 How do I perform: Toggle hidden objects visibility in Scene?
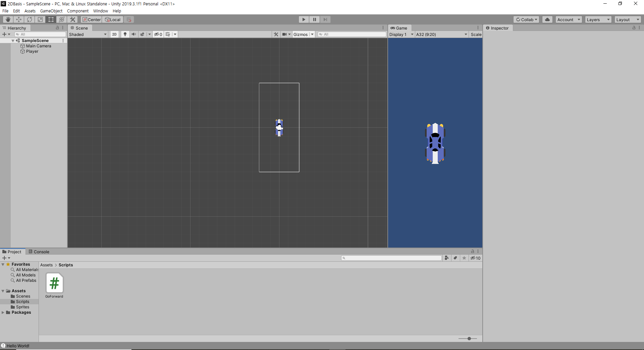[158, 34]
